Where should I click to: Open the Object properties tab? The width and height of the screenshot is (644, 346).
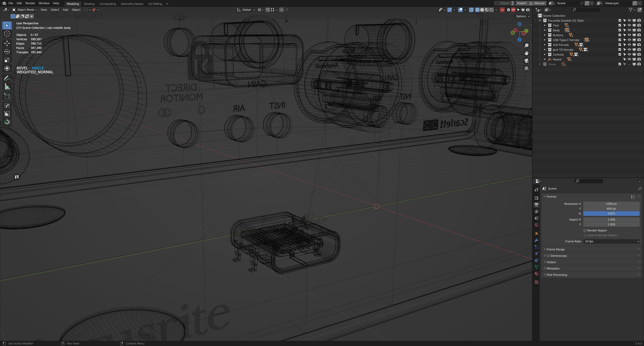536,233
